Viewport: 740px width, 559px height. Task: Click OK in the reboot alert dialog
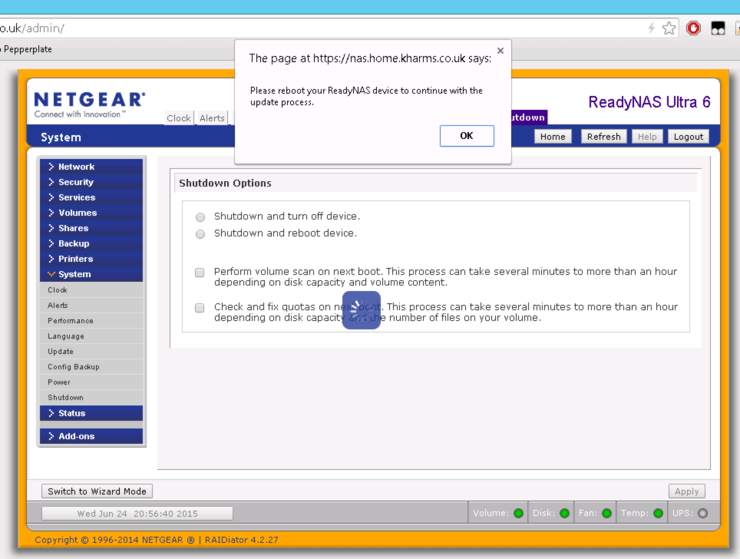point(467,136)
